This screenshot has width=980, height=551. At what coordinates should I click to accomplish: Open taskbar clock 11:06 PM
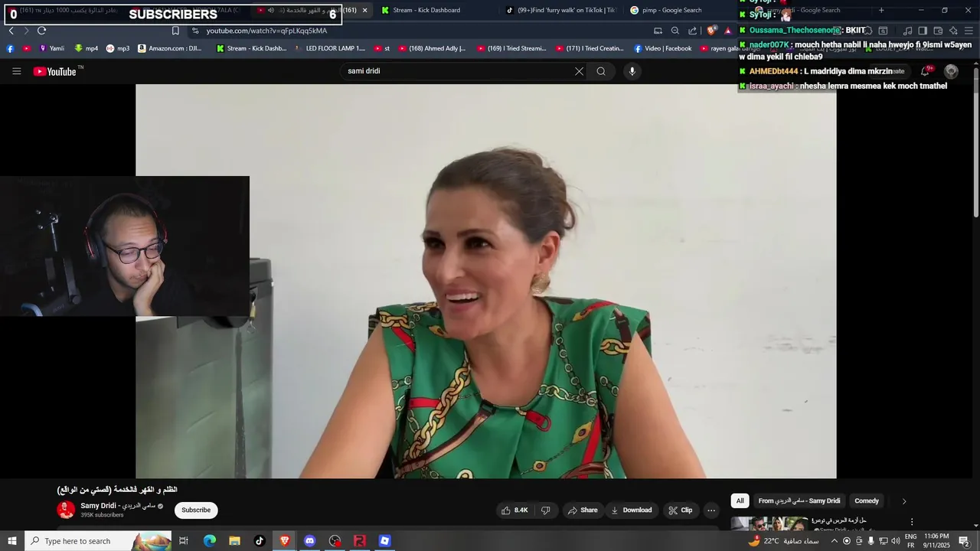(x=936, y=541)
